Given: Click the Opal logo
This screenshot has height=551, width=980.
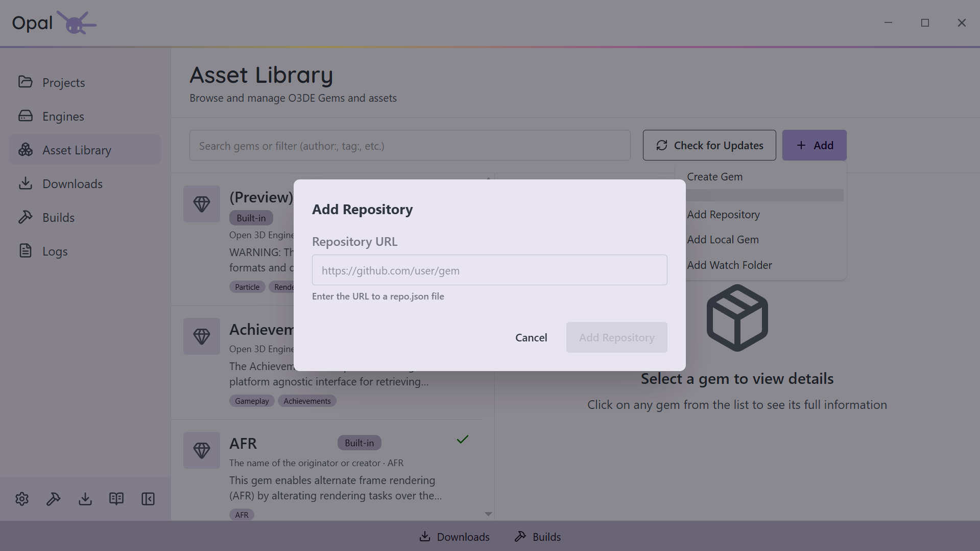Looking at the screenshot, I should tap(54, 22).
